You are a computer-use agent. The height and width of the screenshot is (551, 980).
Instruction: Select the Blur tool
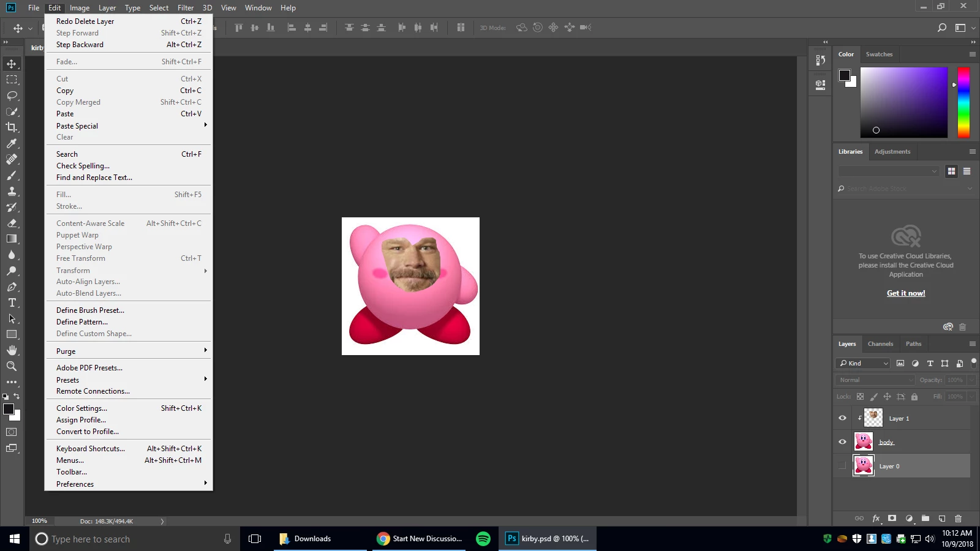(12, 255)
